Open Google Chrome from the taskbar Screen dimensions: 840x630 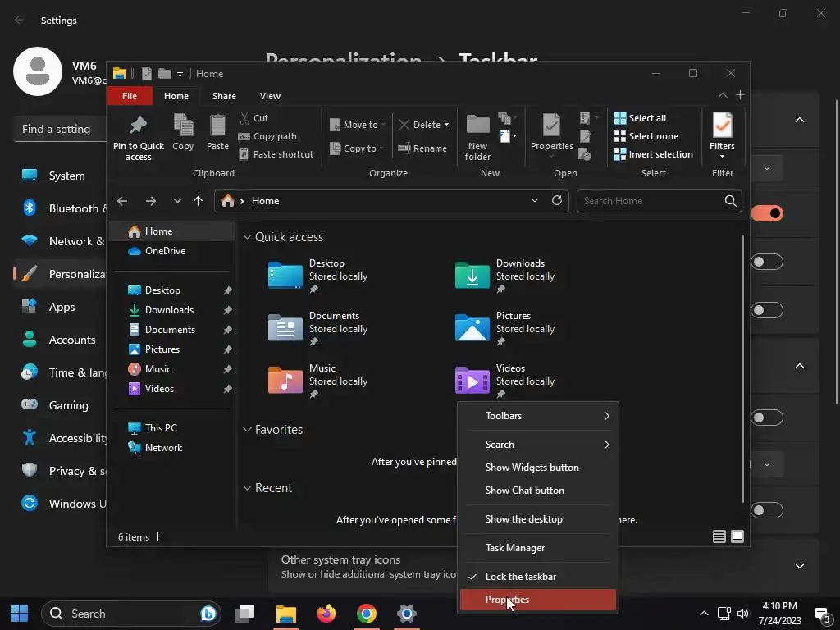point(367,614)
